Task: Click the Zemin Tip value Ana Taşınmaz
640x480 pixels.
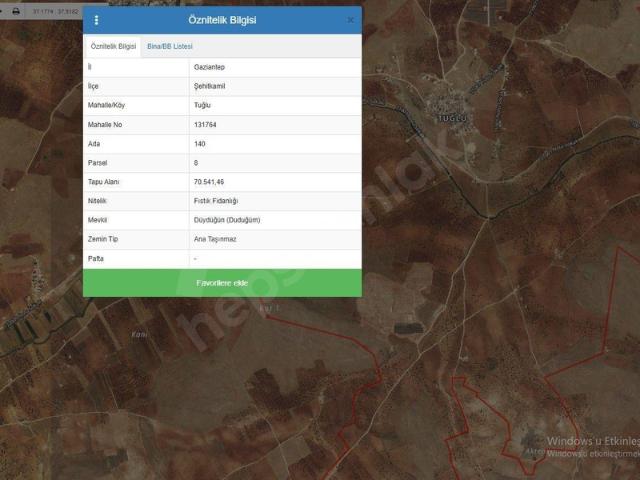Action: (x=215, y=239)
